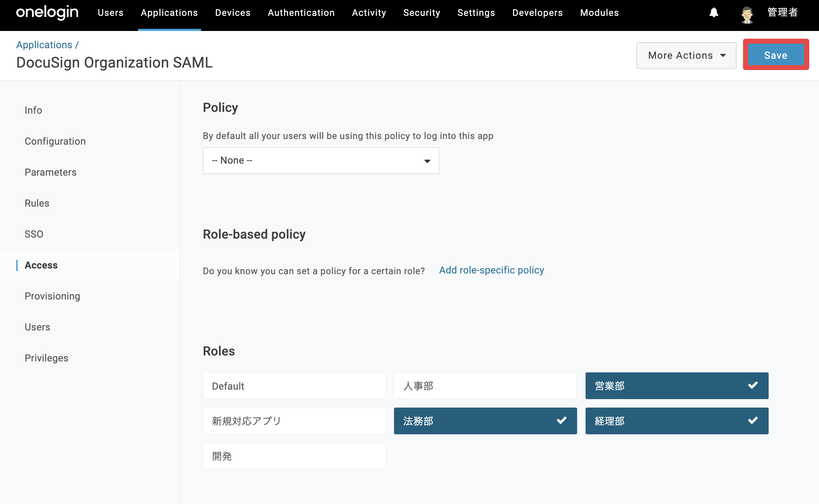Save the application settings
The width and height of the screenshot is (819, 504).
click(776, 55)
